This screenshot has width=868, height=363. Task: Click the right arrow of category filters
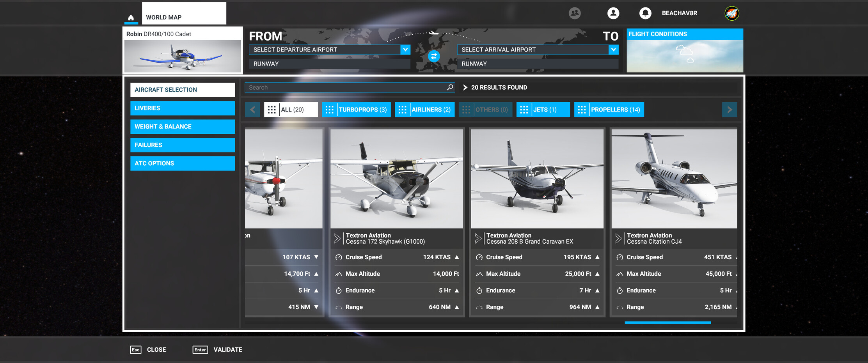coord(730,110)
